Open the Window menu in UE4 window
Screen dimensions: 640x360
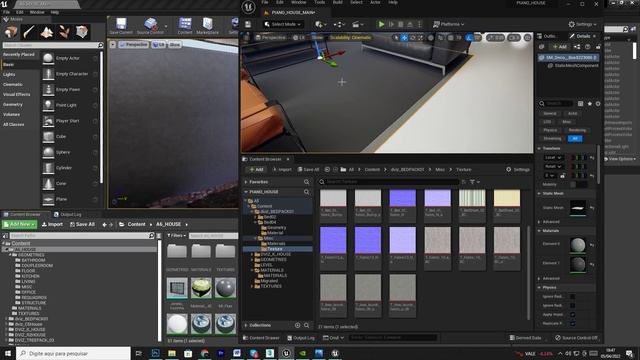point(37,12)
